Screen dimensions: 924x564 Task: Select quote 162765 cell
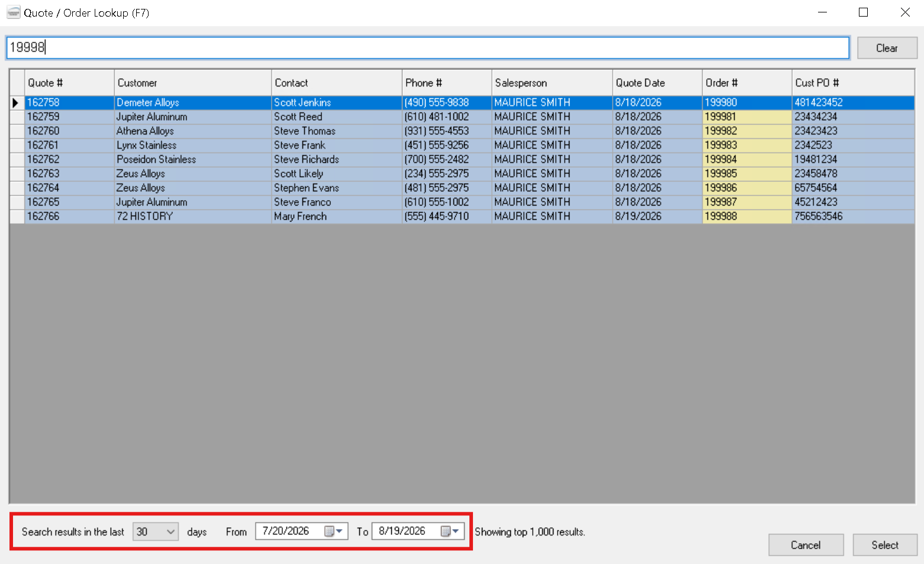(x=69, y=202)
